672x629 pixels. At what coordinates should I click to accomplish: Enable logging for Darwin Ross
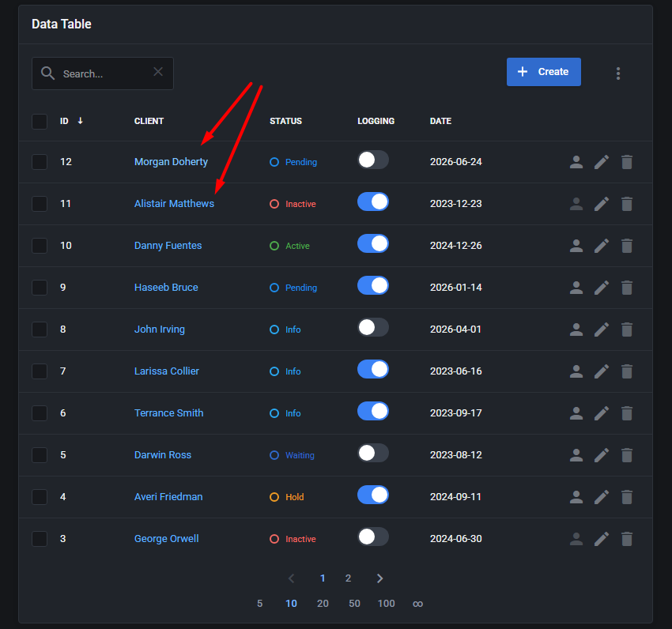pyautogui.click(x=373, y=453)
